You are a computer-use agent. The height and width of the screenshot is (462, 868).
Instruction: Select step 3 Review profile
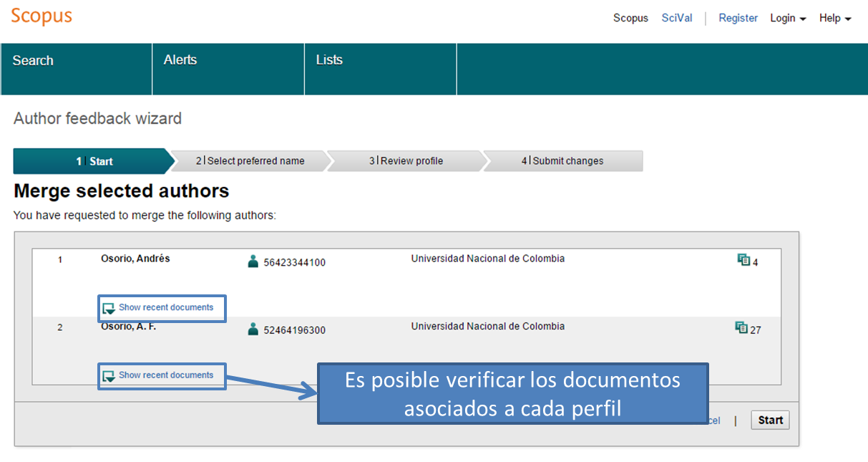click(x=406, y=161)
